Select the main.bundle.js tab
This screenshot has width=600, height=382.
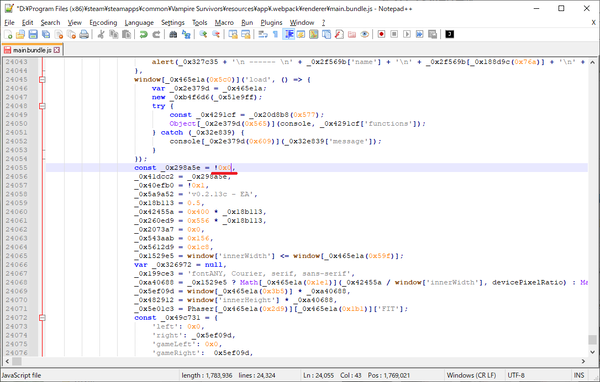pos(32,50)
